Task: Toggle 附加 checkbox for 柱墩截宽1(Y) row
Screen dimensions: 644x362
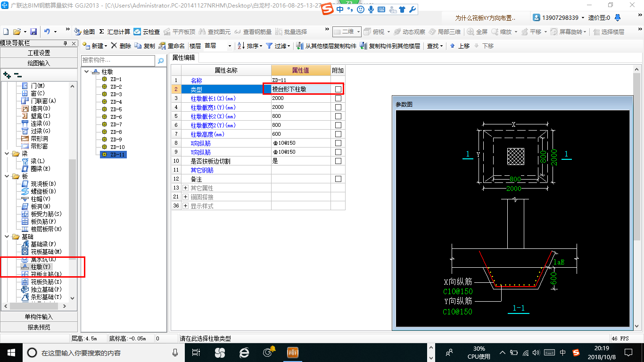Action: [x=338, y=107]
